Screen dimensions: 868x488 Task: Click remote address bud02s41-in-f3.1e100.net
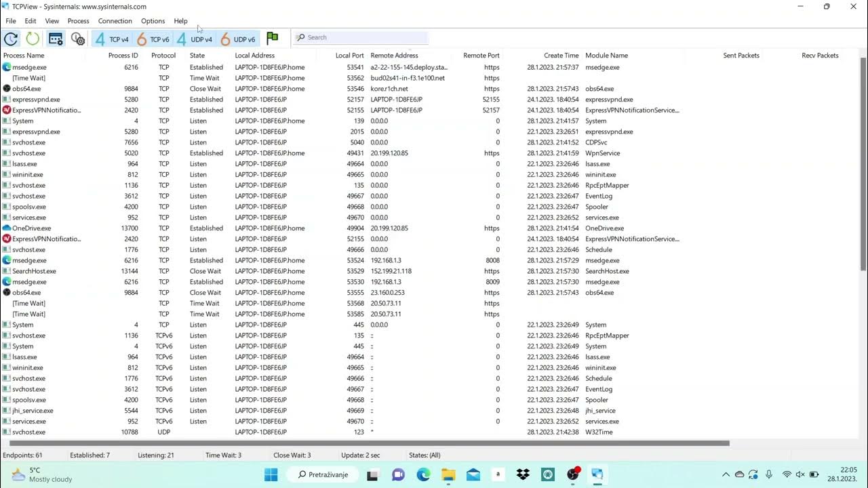click(x=408, y=78)
